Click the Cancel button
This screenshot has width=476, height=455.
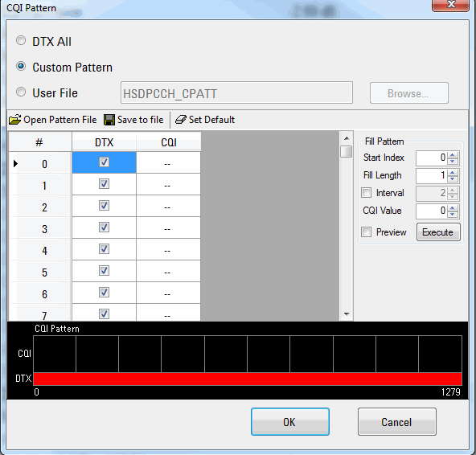point(396,422)
